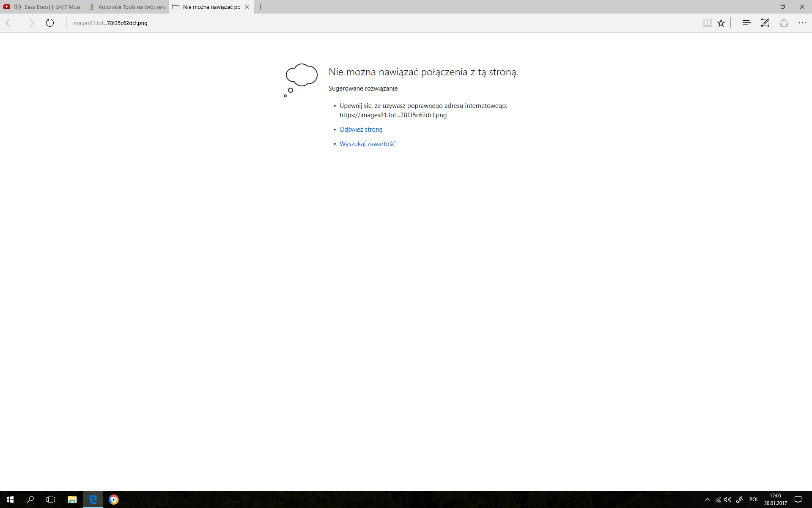Open the volume control in system tray
This screenshot has height=508, width=812.
[728, 500]
